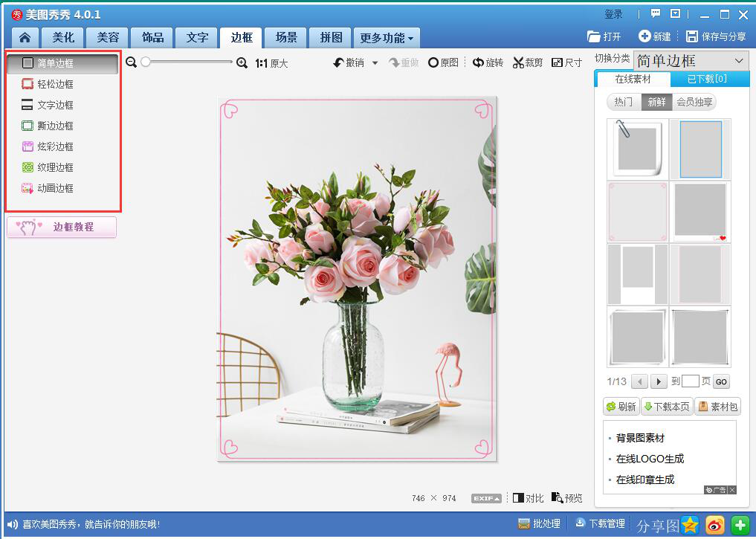
Task: Click the 刷新 refresh button
Action: (621, 407)
